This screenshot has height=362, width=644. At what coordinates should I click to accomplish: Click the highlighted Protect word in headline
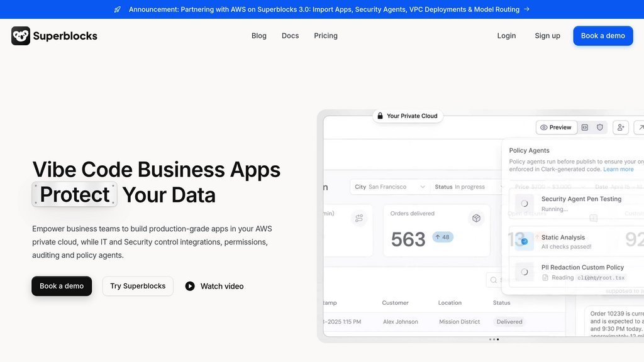tap(74, 195)
